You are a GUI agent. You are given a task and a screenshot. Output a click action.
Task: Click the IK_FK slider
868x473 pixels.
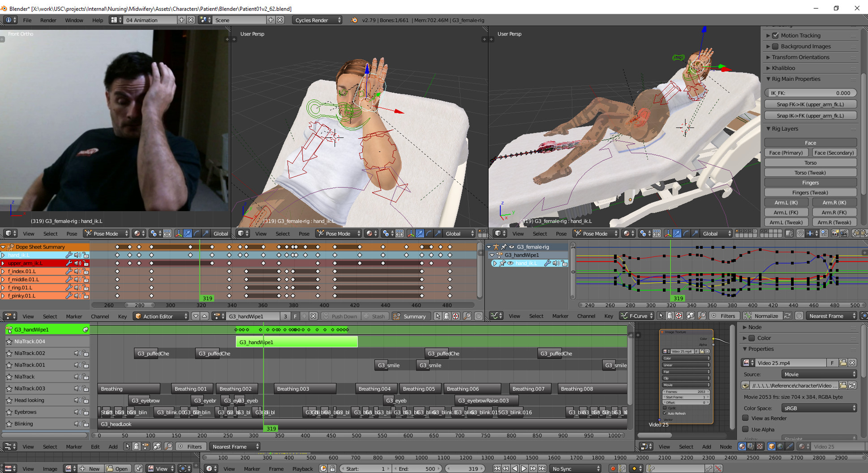coord(810,93)
